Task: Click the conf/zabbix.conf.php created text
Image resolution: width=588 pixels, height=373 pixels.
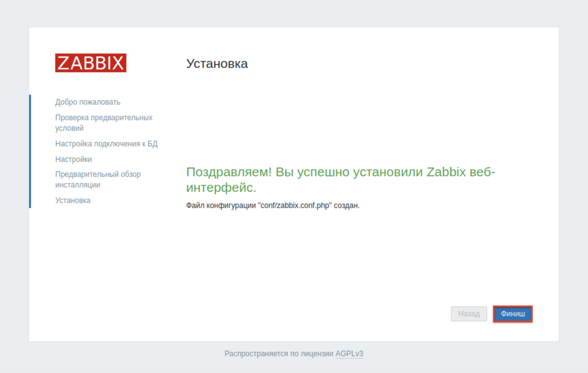Action: [273, 205]
